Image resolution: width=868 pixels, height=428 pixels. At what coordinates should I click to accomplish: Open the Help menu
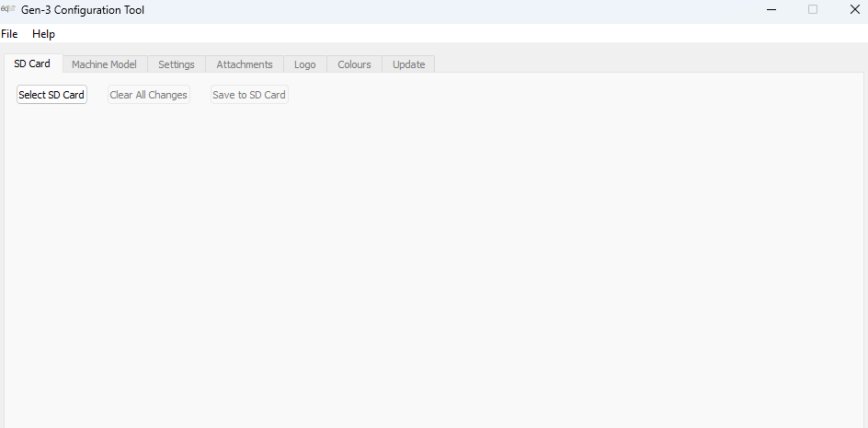click(43, 34)
